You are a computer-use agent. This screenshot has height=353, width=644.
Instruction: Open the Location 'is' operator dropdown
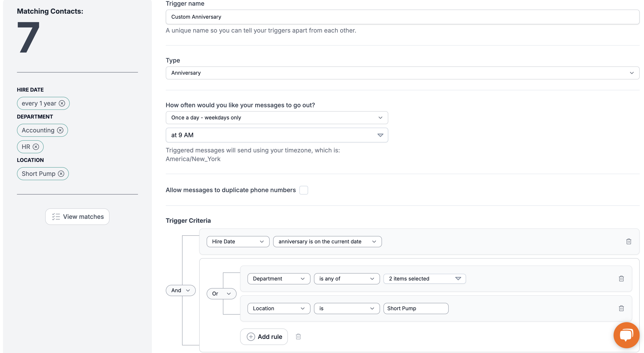(347, 308)
